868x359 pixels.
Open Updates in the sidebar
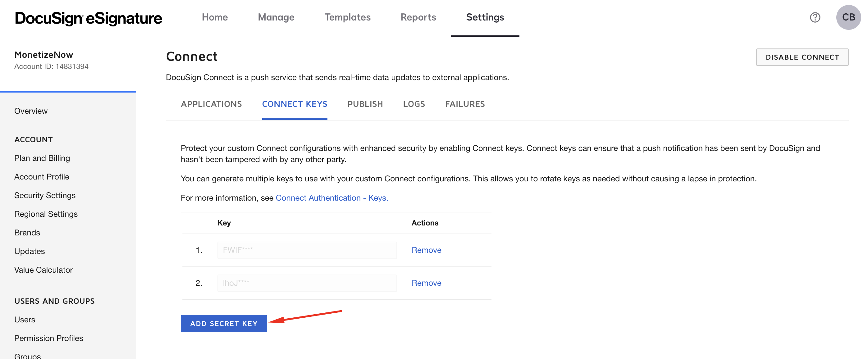coord(30,251)
